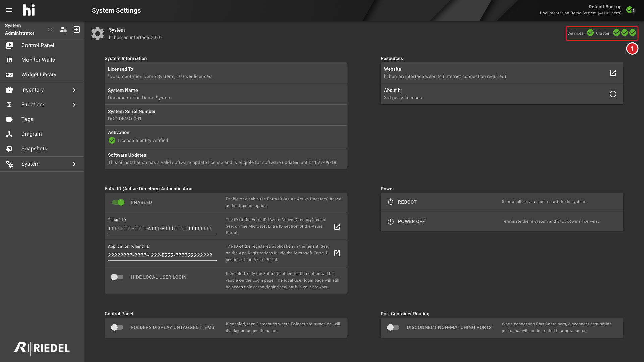Click Default Backup header text
Screen dimensions: 644x362
pyautogui.click(x=605, y=7)
